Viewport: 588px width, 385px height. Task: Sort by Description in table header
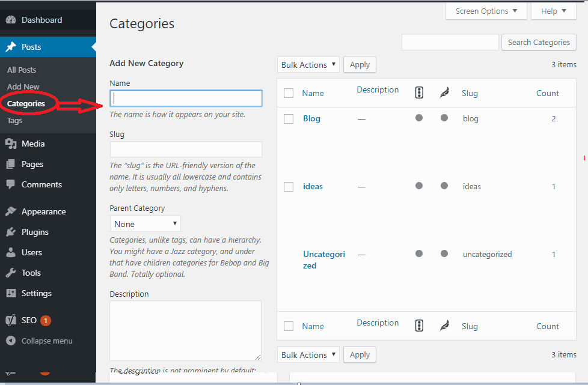pos(378,90)
